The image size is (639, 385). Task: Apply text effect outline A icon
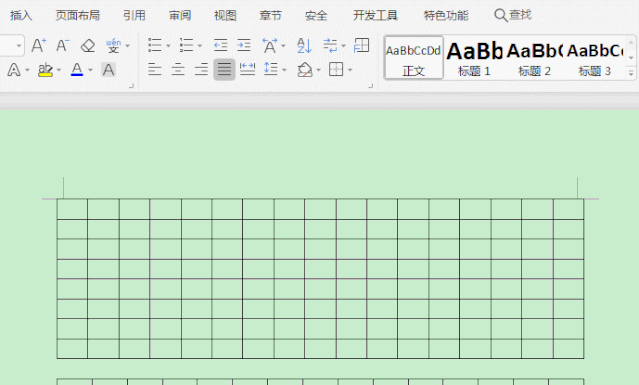tap(14, 70)
